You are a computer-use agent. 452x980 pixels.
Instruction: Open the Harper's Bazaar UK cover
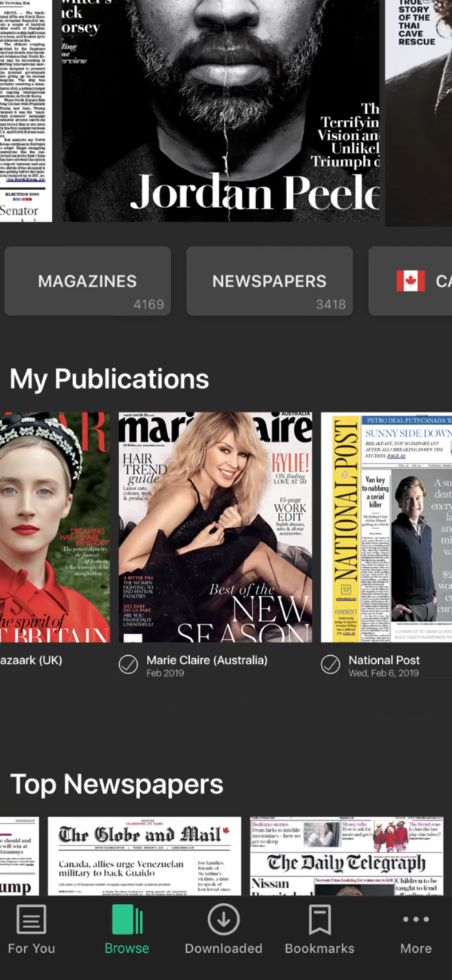tap(55, 528)
